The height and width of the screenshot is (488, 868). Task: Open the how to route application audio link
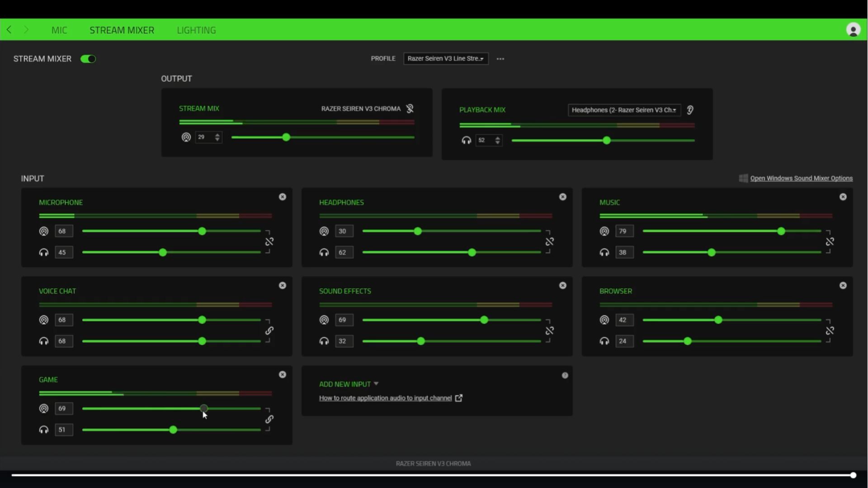385,398
